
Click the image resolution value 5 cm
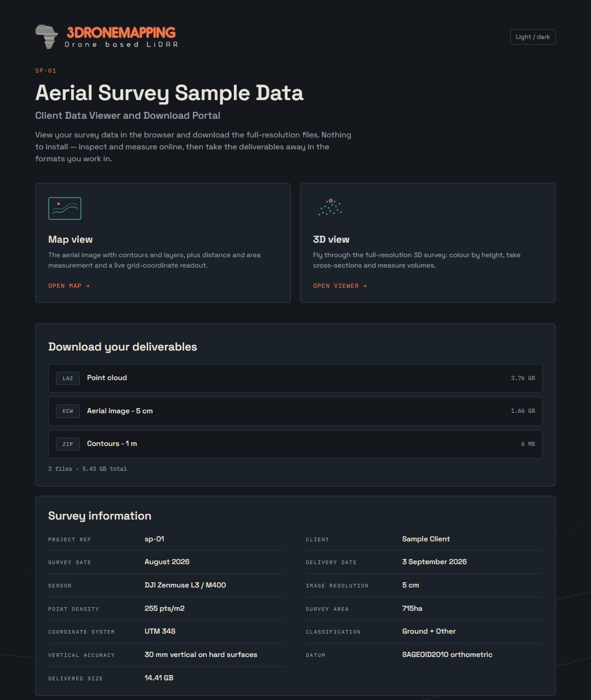pos(411,585)
